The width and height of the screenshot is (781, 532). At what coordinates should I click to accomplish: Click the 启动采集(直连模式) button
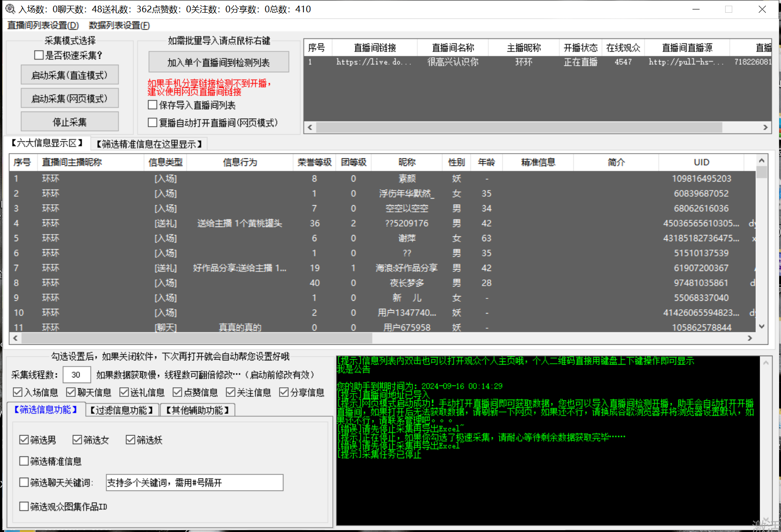(70, 74)
